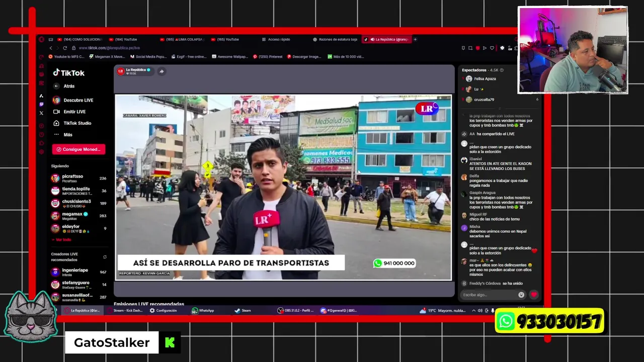The width and height of the screenshot is (644, 362).
Task: Open X icon in Opera sidebar
Action: coord(41,113)
